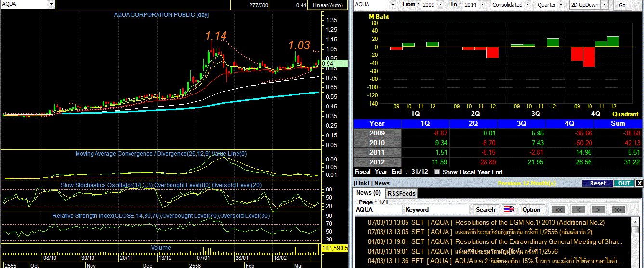The width and height of the screenshot is (644, 268).
Task: Click the 2011 4Q value 14.96
Action: [583, 152]
